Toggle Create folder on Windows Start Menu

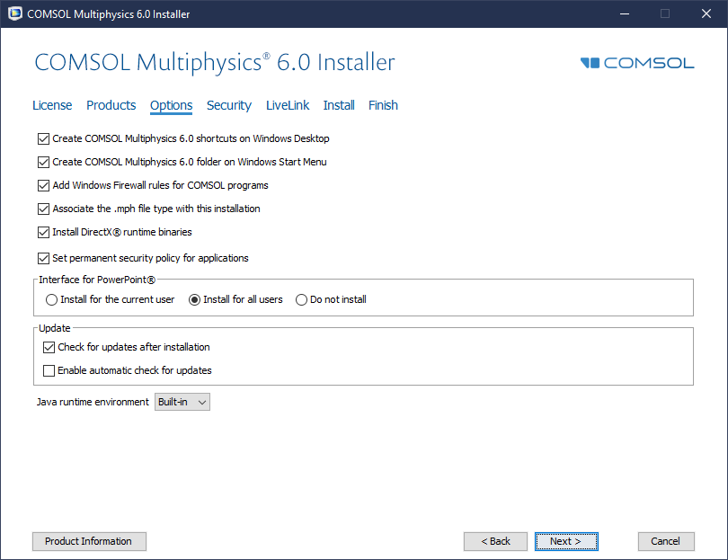tap(43, 163)
